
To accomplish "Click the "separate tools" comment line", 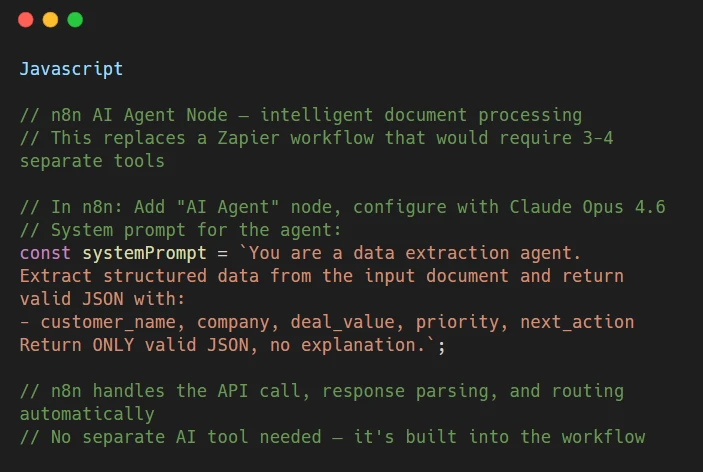I will click(92, 161).
